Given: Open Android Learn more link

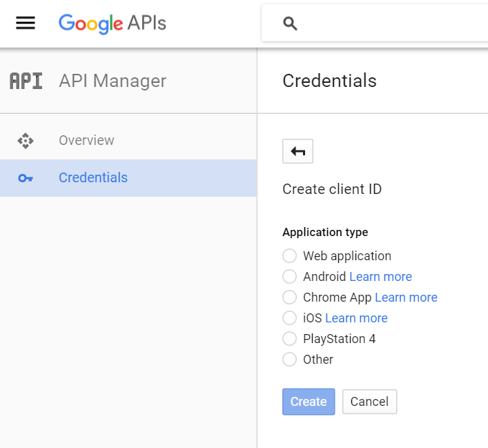Looking at the screenshot, I should [x=380, y=276].
